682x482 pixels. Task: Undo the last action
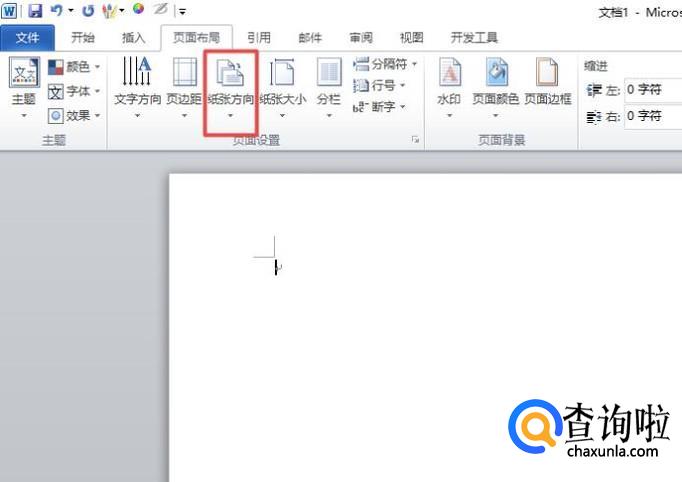point(57,10)
